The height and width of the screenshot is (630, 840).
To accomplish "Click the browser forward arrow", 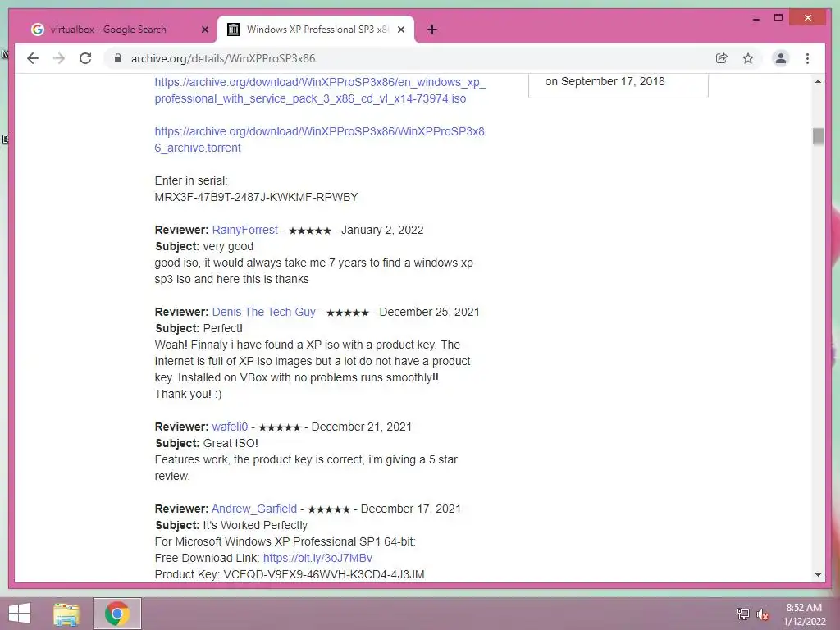I will [x=59, y=58].
